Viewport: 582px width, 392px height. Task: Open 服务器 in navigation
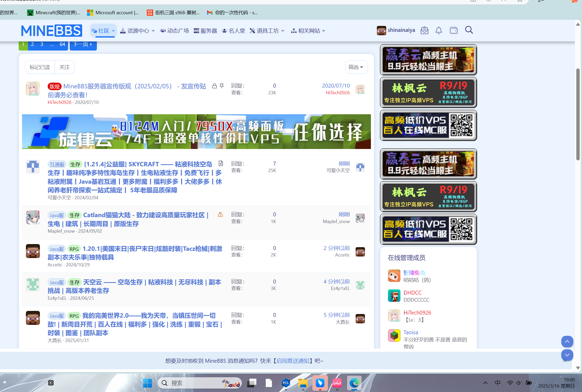pyautogui.click(x=205, y=31)
